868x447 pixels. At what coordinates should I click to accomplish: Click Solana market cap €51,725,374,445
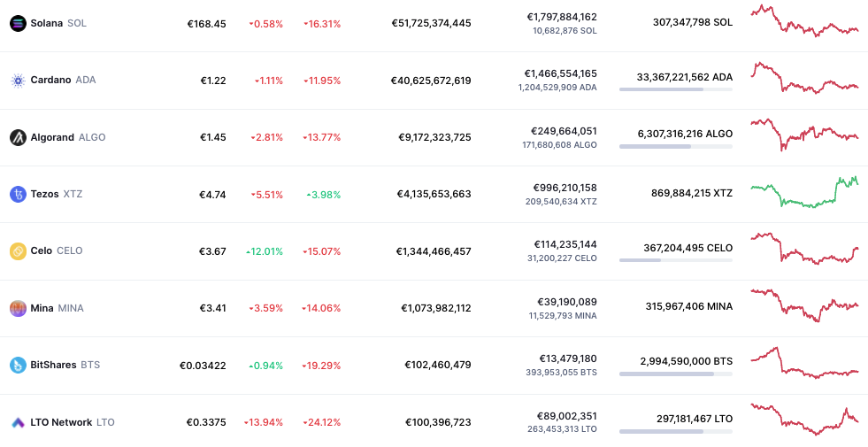pos(432,23)
